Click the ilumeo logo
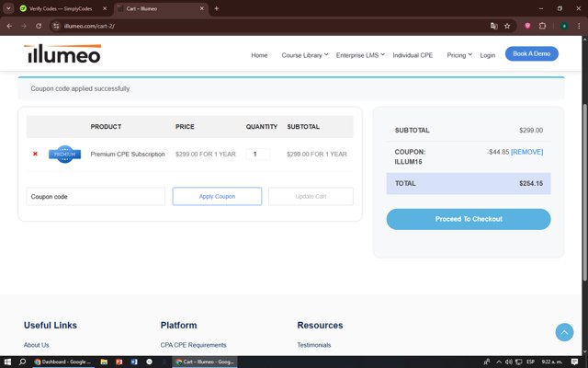Image resolution: width=588 pixels, height=368 pixels. coord(62,53)
